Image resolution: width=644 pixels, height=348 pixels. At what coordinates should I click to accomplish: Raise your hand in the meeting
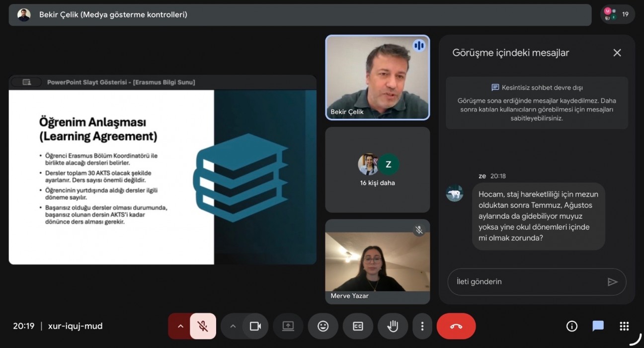pos(393,326)
